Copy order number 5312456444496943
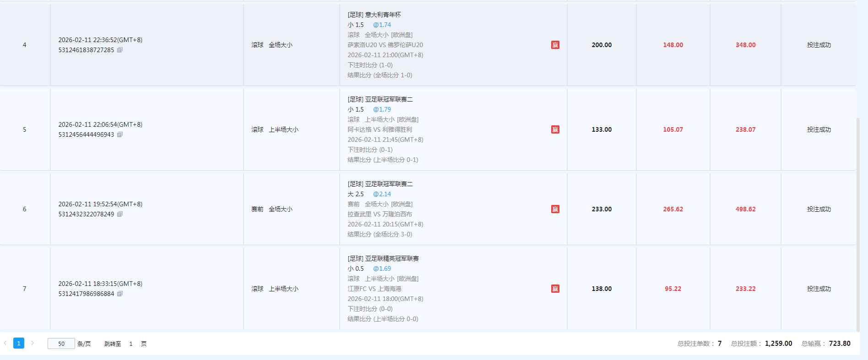Screen dimensions: 868x360 click(x=119, y=134)
